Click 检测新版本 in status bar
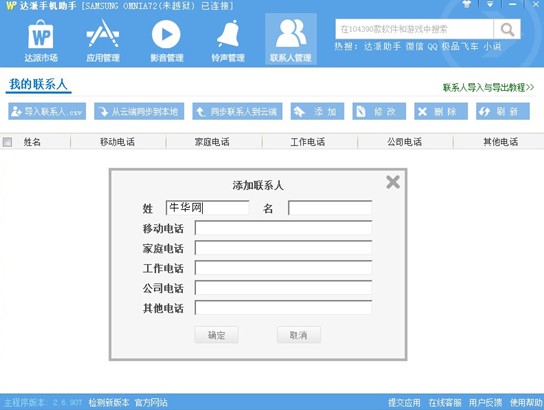544x410 pixels. [x=109, y=402]
